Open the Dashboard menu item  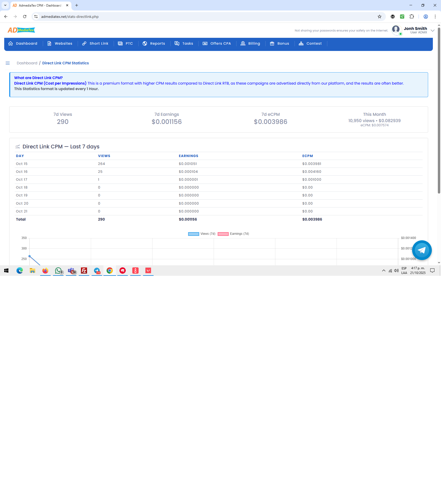click(x=23, y=44)
